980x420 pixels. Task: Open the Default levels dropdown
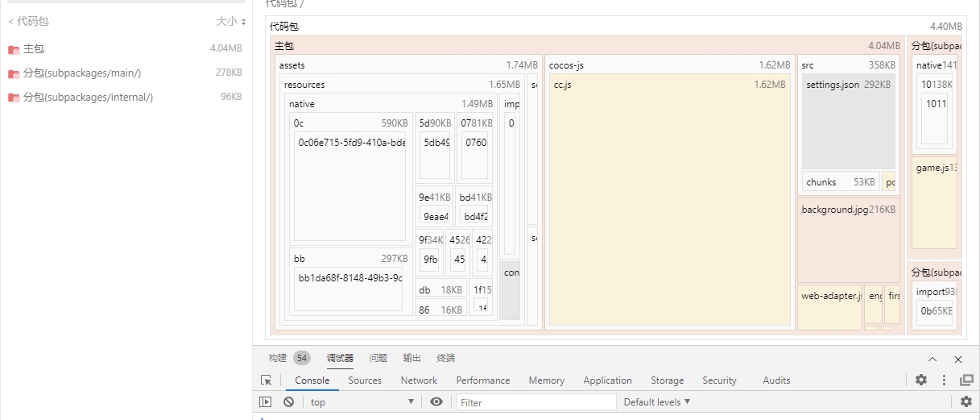[x=657, y=402]
